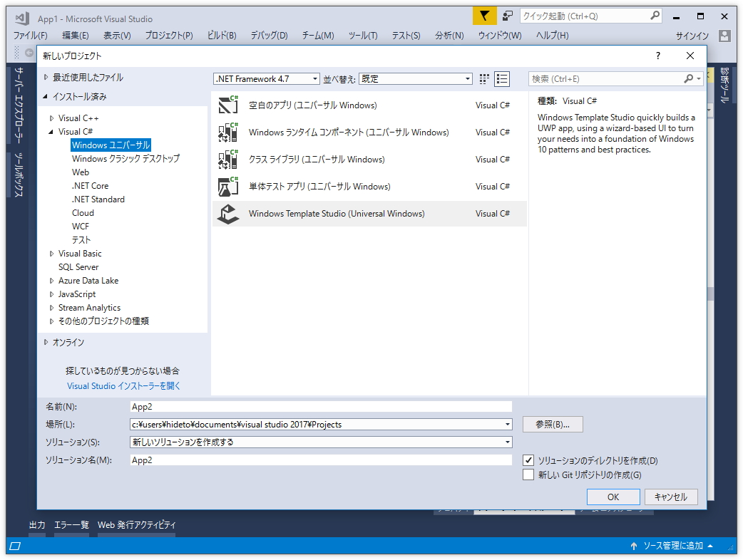
Task: Open the デバッグ(D) menu
Action: click(269, 36)
